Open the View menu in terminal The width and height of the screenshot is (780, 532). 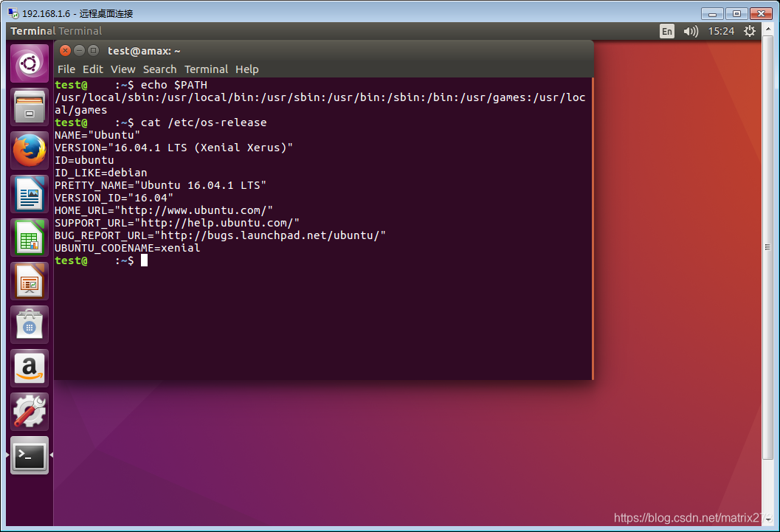123,69
